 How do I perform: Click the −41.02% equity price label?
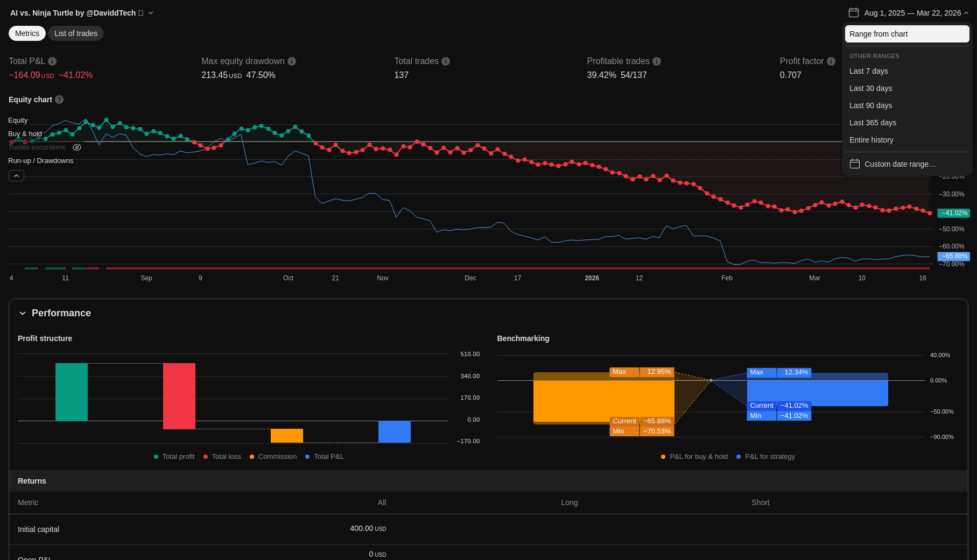pos(953,213)
